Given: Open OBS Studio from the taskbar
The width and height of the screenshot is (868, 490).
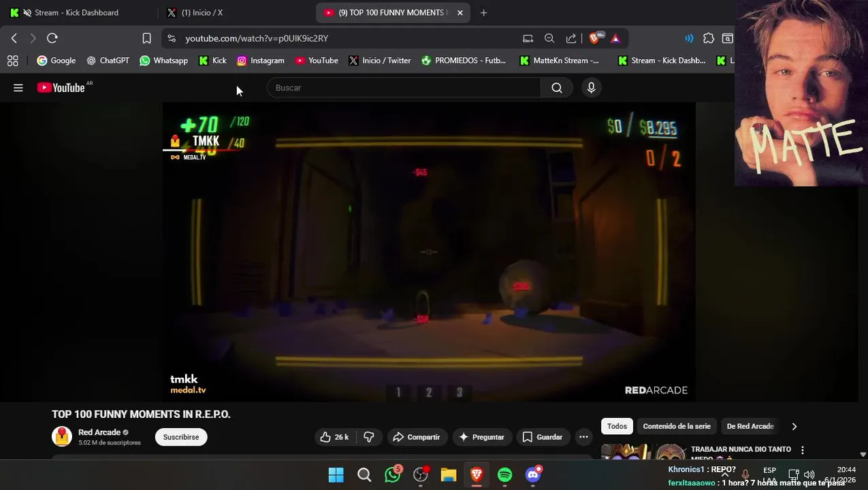Looking at the screenshot, I should [421, 474].
